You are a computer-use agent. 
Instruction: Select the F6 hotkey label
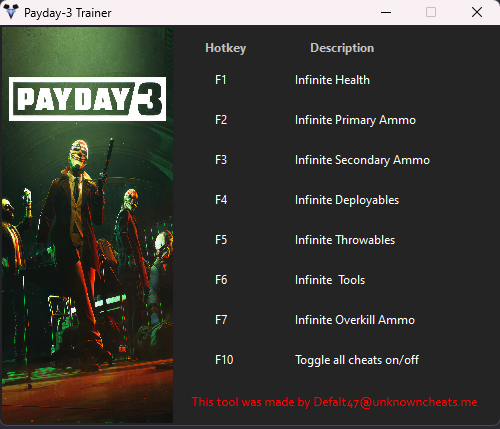(221, 280)
